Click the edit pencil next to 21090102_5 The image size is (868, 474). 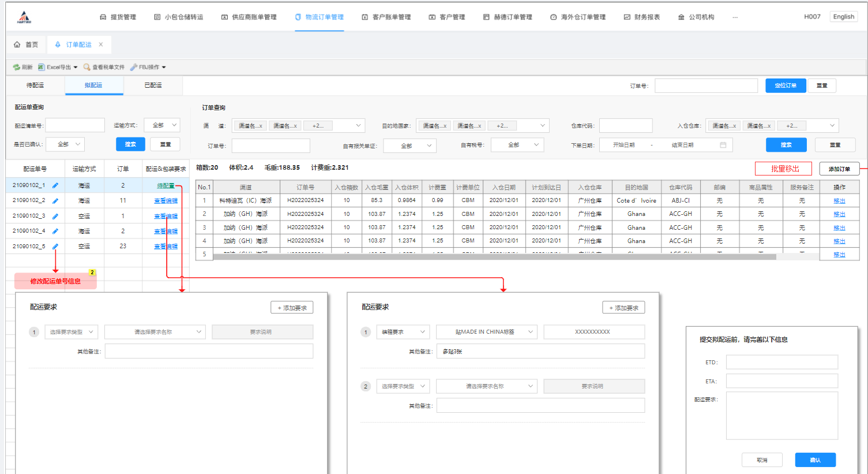55,247
